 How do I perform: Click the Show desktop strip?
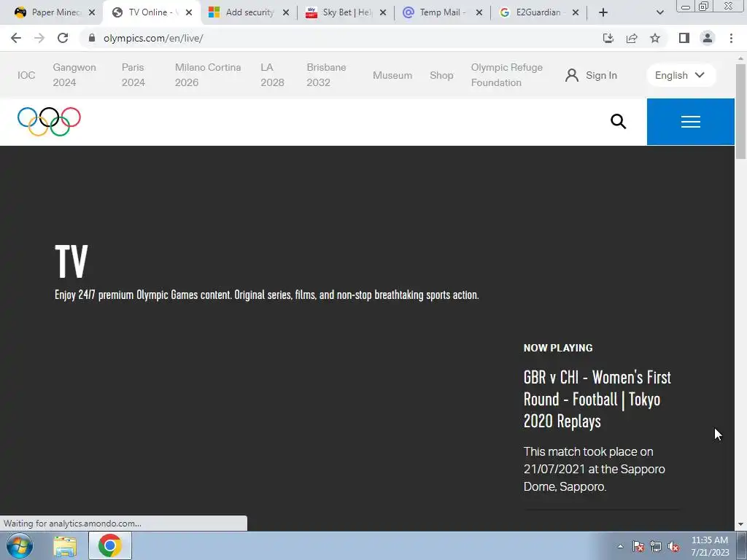click(x=742, y=545)
